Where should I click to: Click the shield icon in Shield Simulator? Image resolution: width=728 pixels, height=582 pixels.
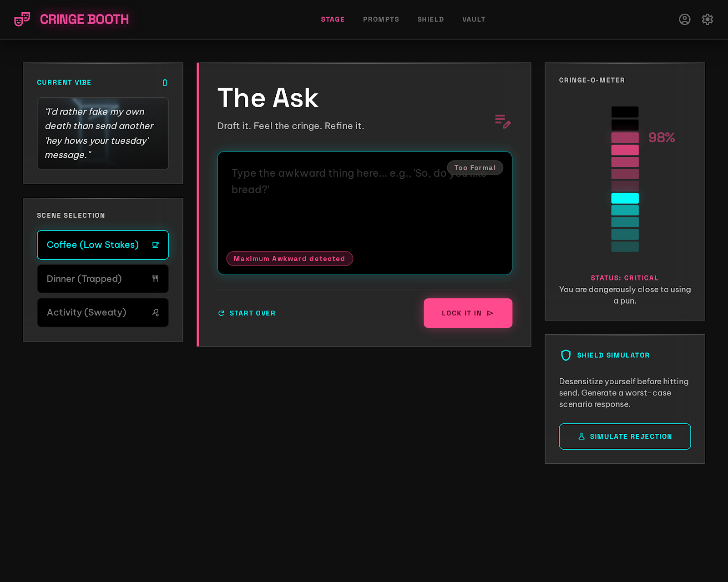click(566, 355)
